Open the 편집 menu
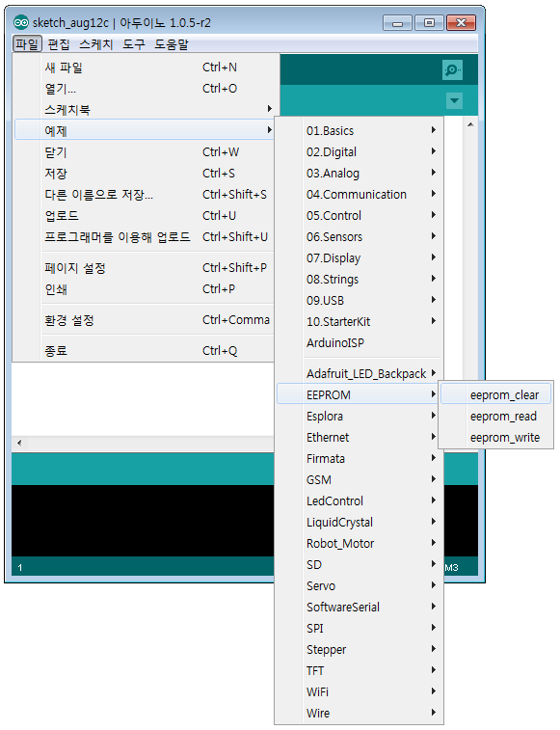560x730 pixels. (x=59, y=44)
